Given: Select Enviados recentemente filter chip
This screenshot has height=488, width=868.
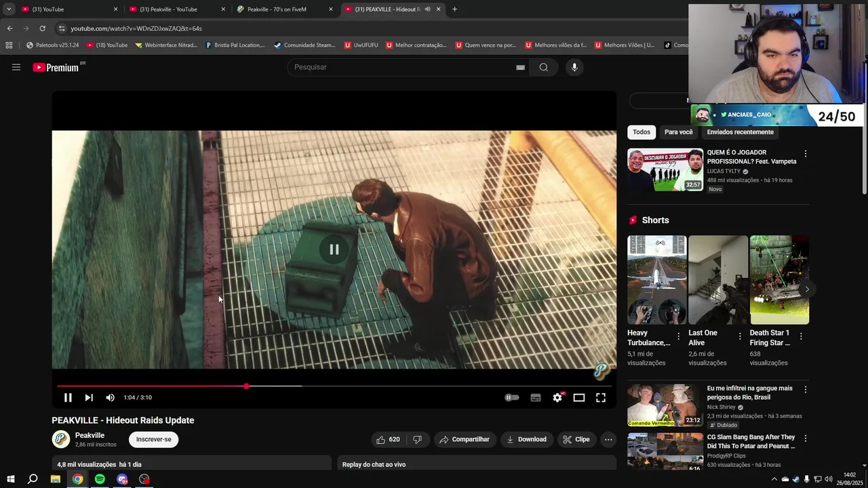Looking at the screenshot, I should tap(741, 132).
